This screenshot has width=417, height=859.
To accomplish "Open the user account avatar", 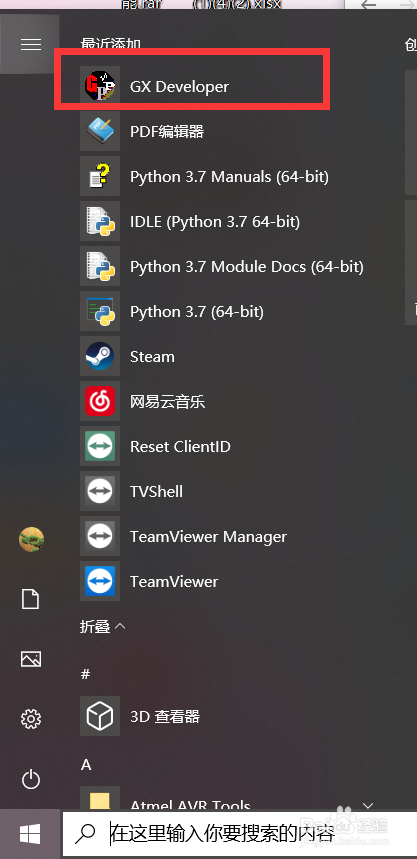I will (x=31, y=540).
